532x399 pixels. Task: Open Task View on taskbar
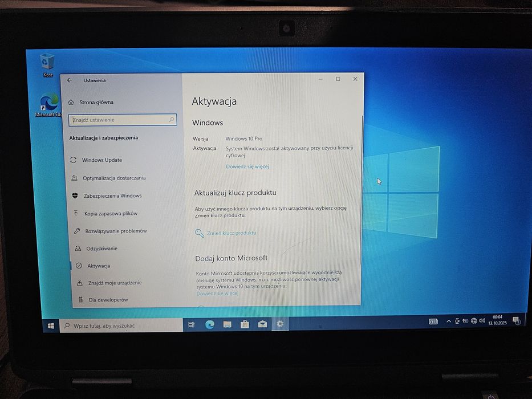192,325
